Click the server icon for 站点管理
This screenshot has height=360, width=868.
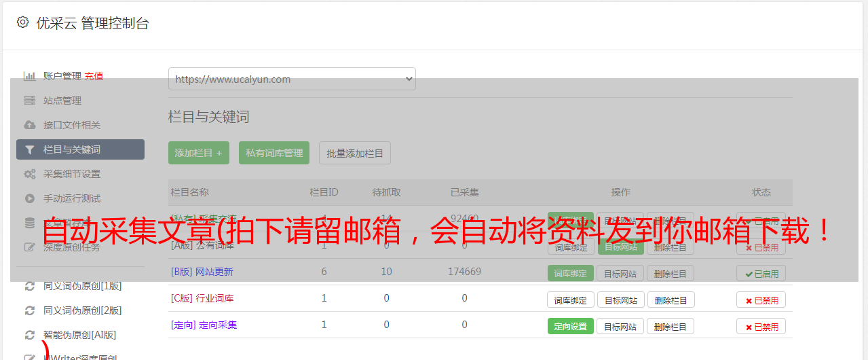(30, 101)
